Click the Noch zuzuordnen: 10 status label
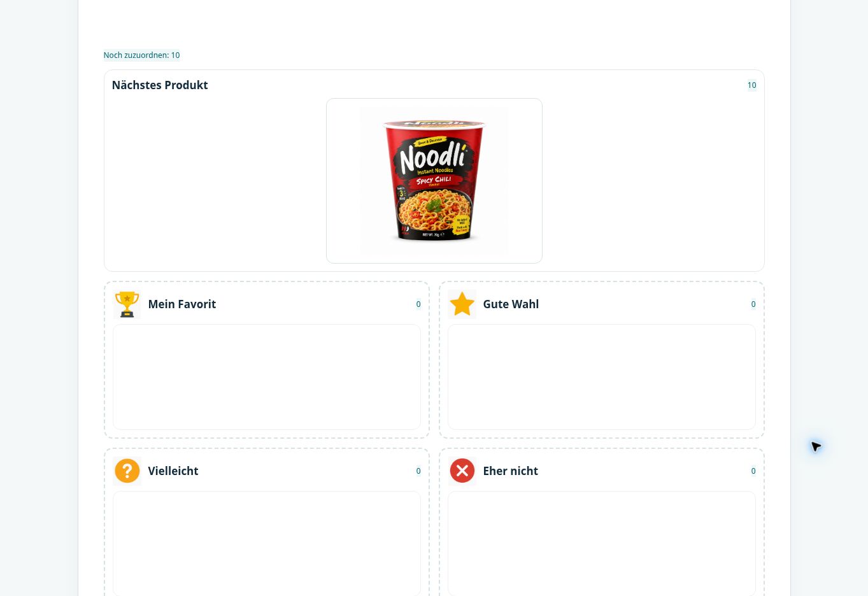Viewport: 868px width, 596px height. click(x=141, y=55)
